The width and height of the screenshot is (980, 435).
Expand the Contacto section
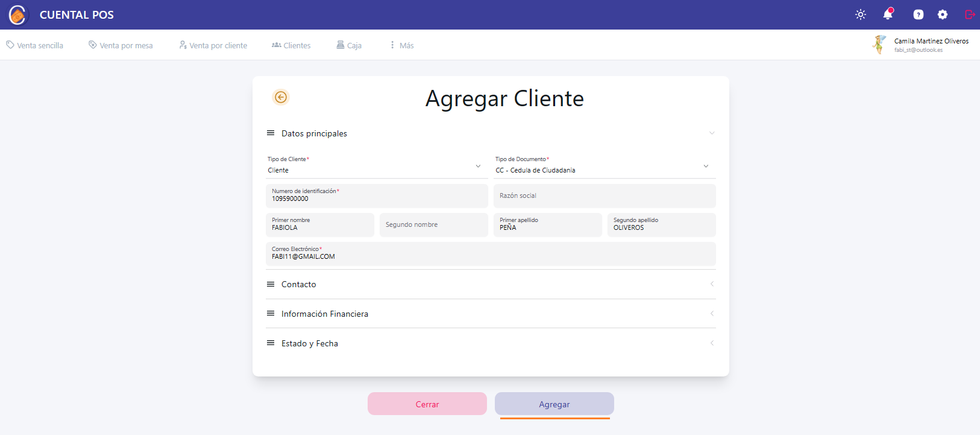[x=491, y=284]
